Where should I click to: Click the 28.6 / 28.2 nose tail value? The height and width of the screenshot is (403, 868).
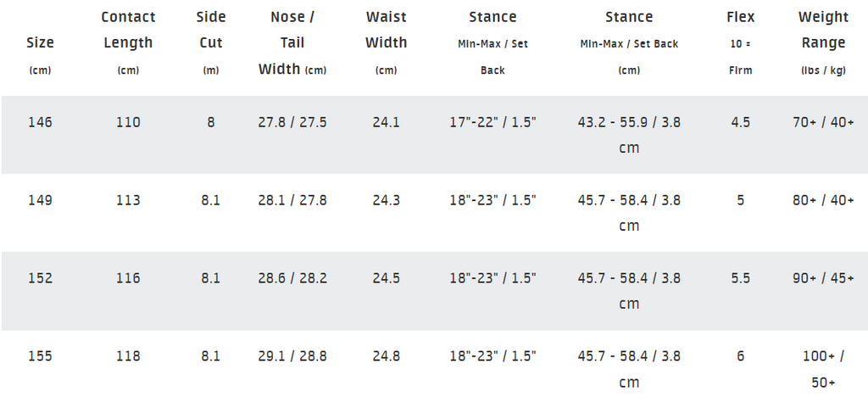(292, 278)
